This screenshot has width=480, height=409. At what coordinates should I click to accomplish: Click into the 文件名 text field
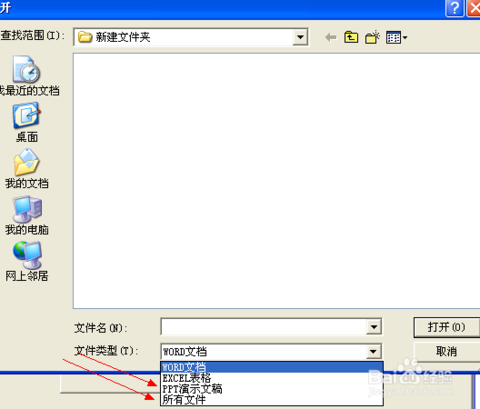(x=263, y=327)
